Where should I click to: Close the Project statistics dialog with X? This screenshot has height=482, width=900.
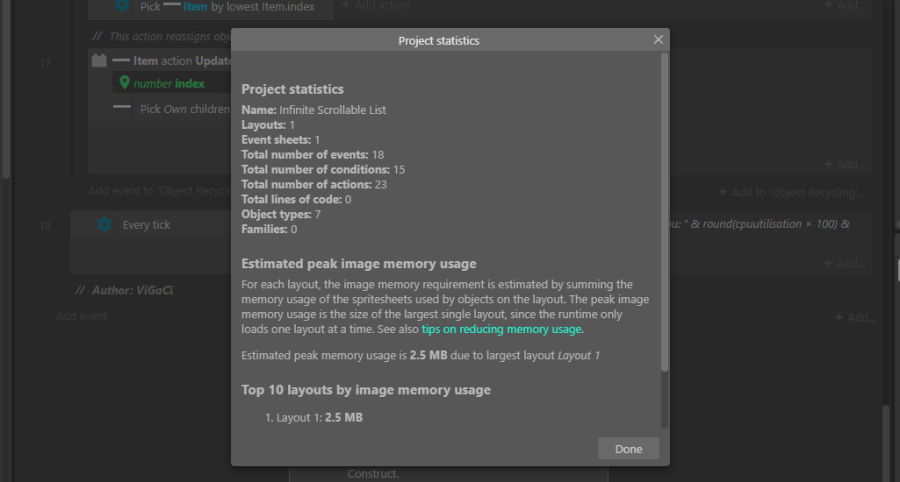[x=658, y=40]
